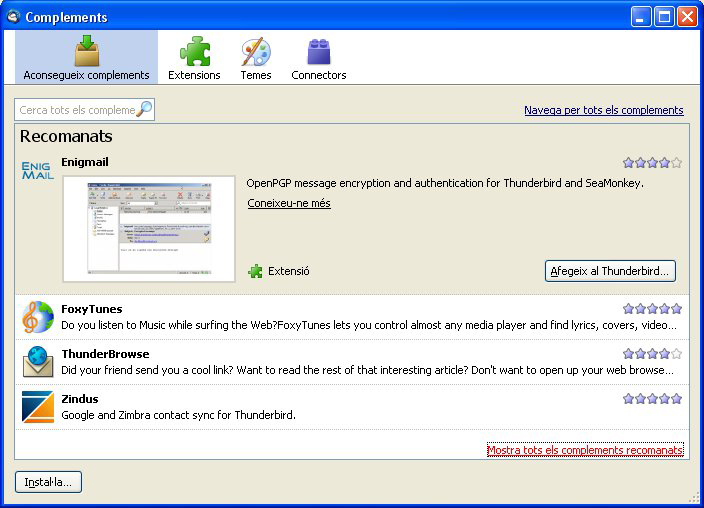Click the Instal·la button
The height and width of the screenshot is (508, 704).
tap(48, 482)
